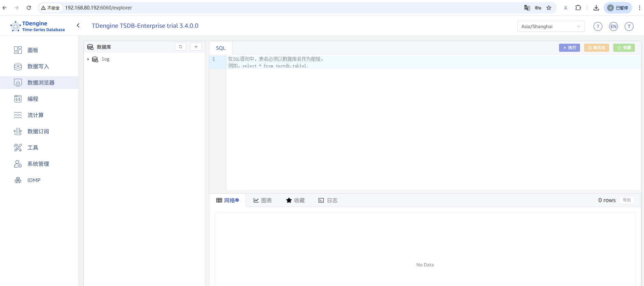Open the 数据写入 data ingestion page

38,66
